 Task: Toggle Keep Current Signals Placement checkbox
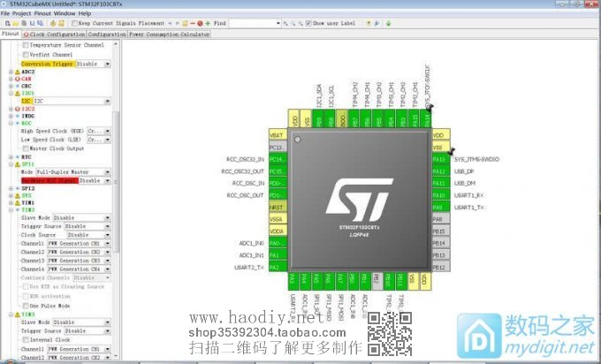tap(73, 23)
